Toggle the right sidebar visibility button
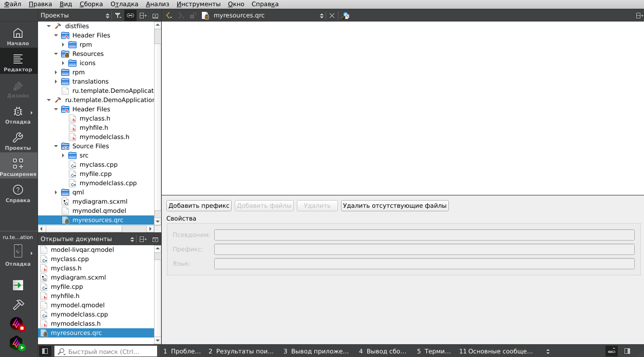Image resolution: width=644 pixels, height=357 pixels. coord(627,351)
